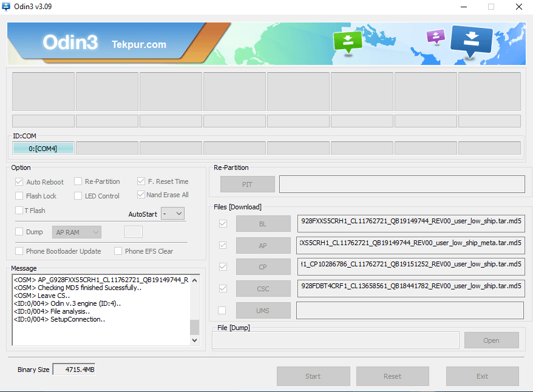Click the Message log scrollbar thumb
533x392 pixels.
(195, 327)
